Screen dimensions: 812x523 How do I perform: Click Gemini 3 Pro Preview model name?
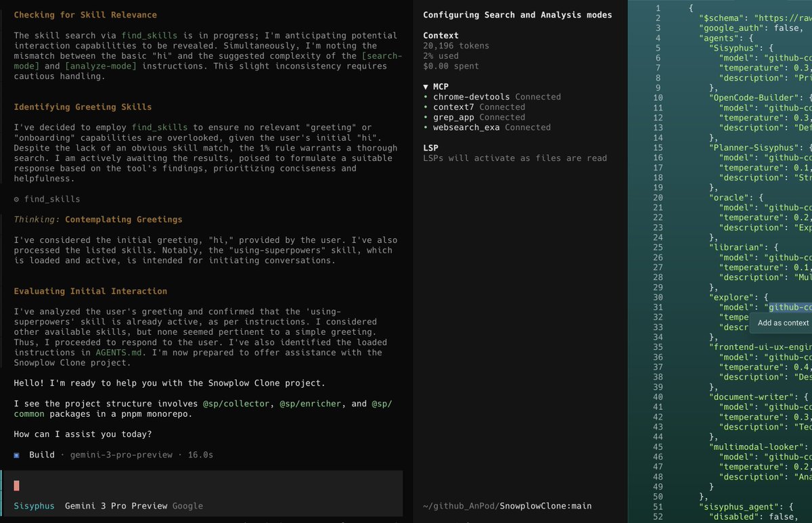pyautogui.click(x=116, y=506)
